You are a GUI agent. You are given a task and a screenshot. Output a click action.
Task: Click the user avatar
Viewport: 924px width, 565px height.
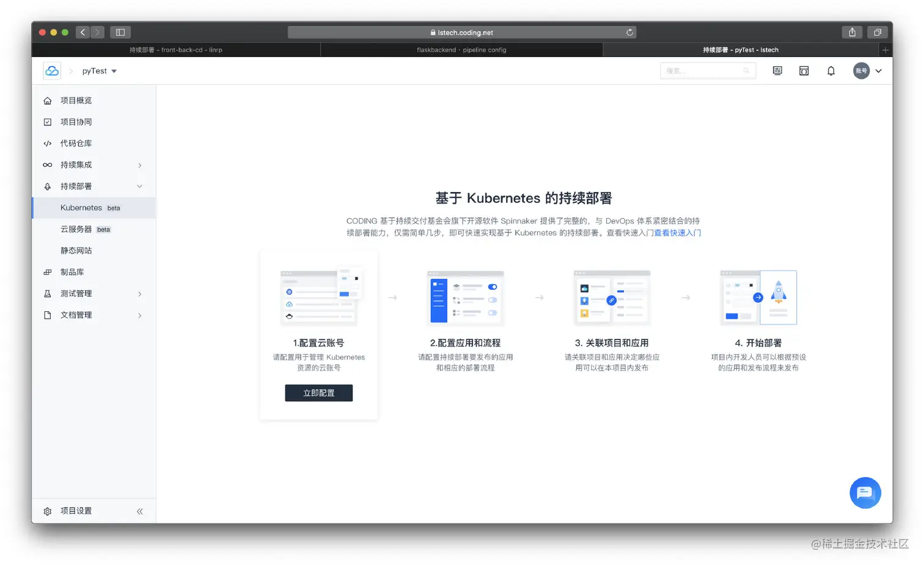pos(862,71)
